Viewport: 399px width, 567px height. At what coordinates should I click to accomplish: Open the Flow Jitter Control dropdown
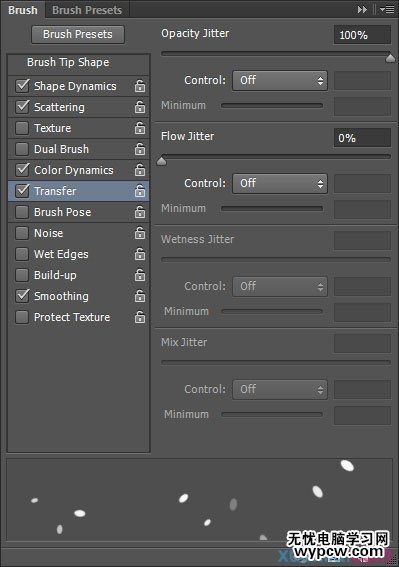280,183
